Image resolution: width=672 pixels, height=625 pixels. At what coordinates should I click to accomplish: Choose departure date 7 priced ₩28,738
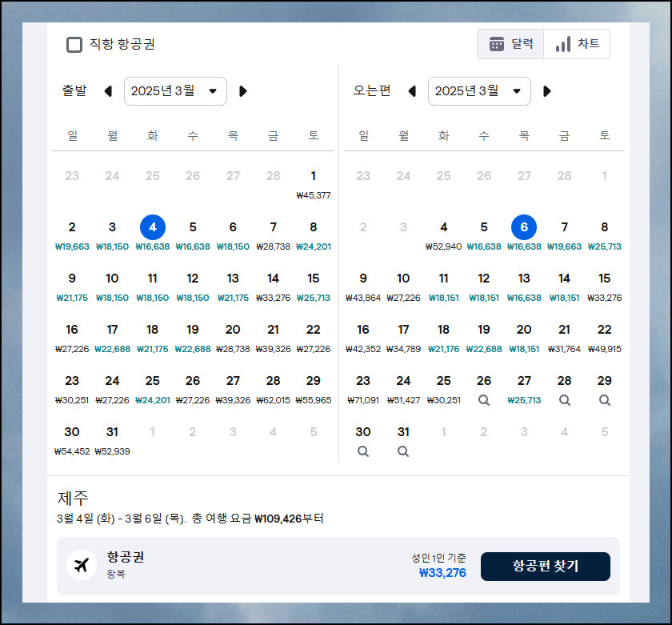click(273, 235)
